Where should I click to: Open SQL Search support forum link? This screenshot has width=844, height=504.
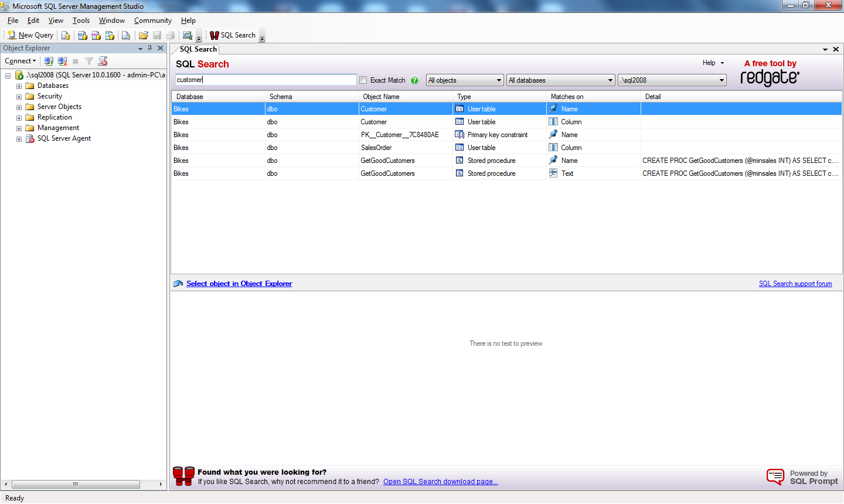(795, 284)
